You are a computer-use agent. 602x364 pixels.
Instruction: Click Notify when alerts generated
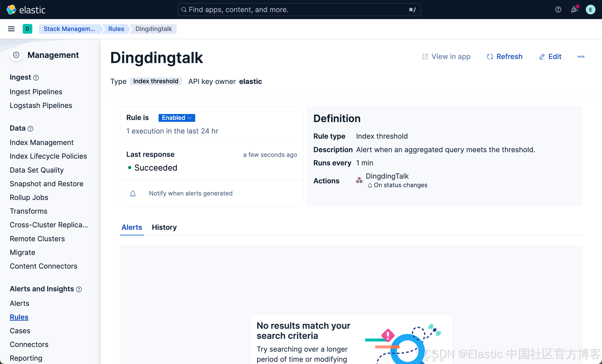tap(190, 193)
